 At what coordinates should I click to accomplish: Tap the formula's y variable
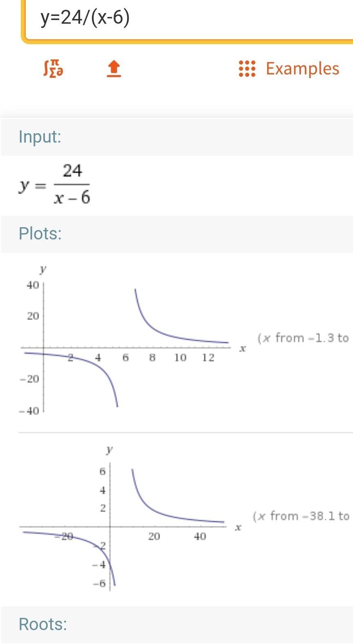tap(24, 186)
